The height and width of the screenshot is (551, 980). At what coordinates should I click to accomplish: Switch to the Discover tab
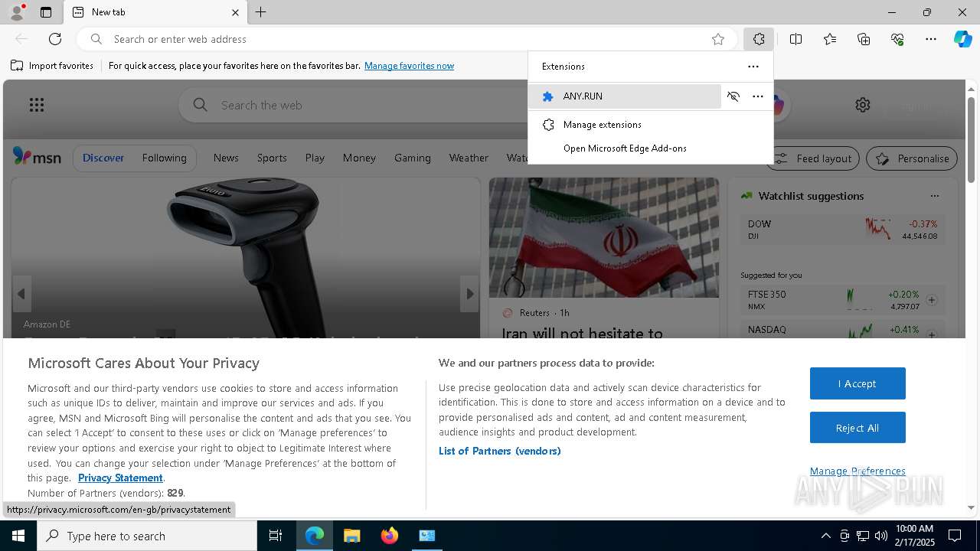pos(103,158)
